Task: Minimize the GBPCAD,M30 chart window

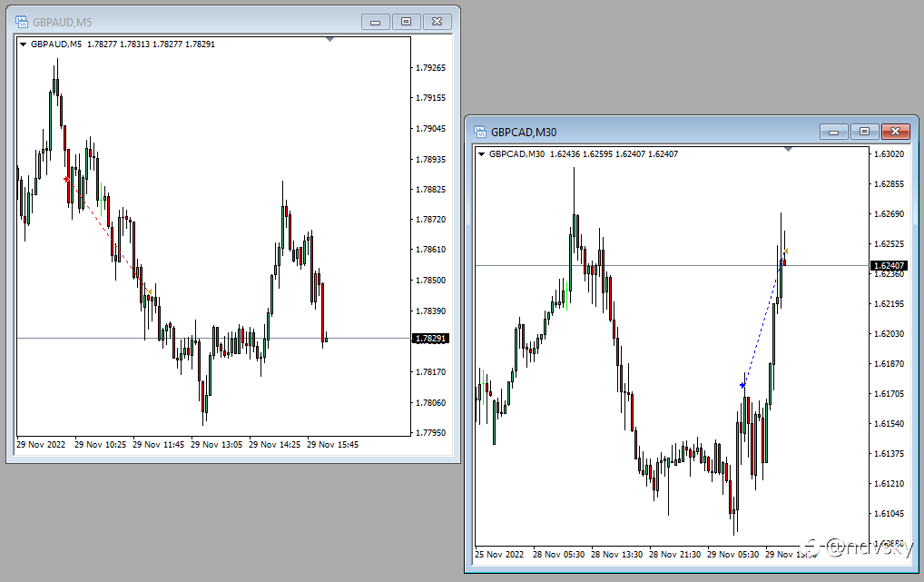Action: pos(834,132)
